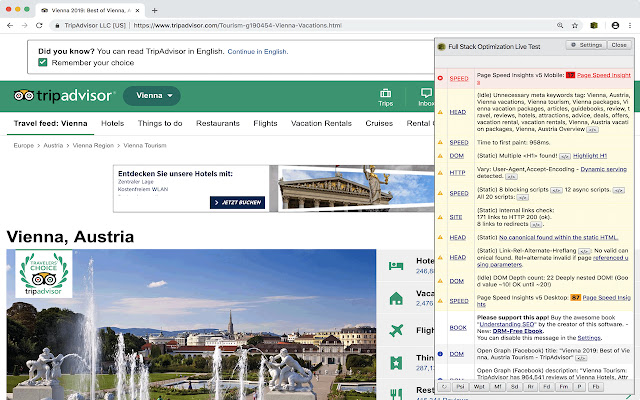The image size is (640, 400).
Task: Click the code snippet button after Multiple H1 found
Action: pos(565,156)
